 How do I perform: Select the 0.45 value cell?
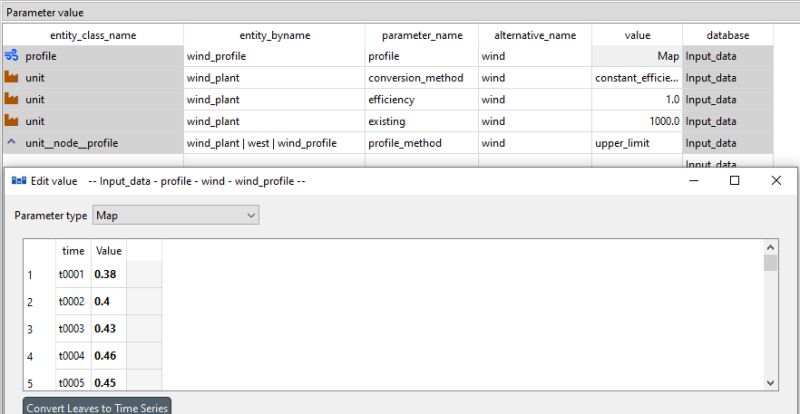109,380
